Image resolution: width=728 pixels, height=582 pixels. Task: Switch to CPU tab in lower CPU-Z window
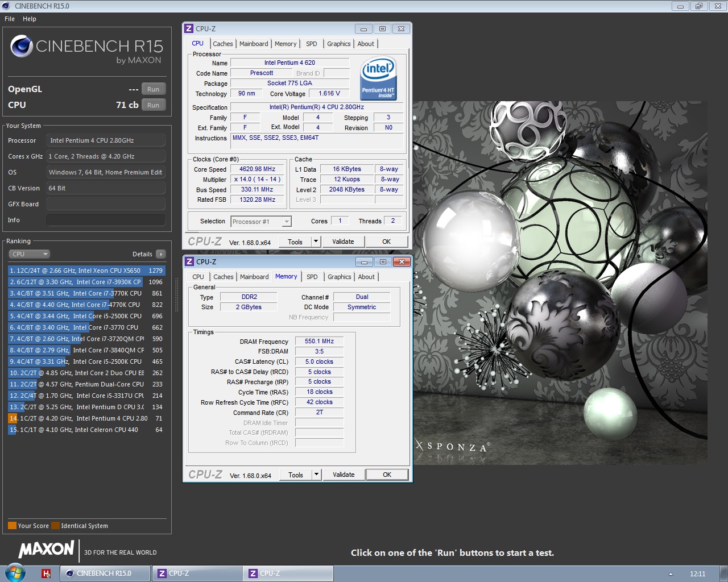198,277
